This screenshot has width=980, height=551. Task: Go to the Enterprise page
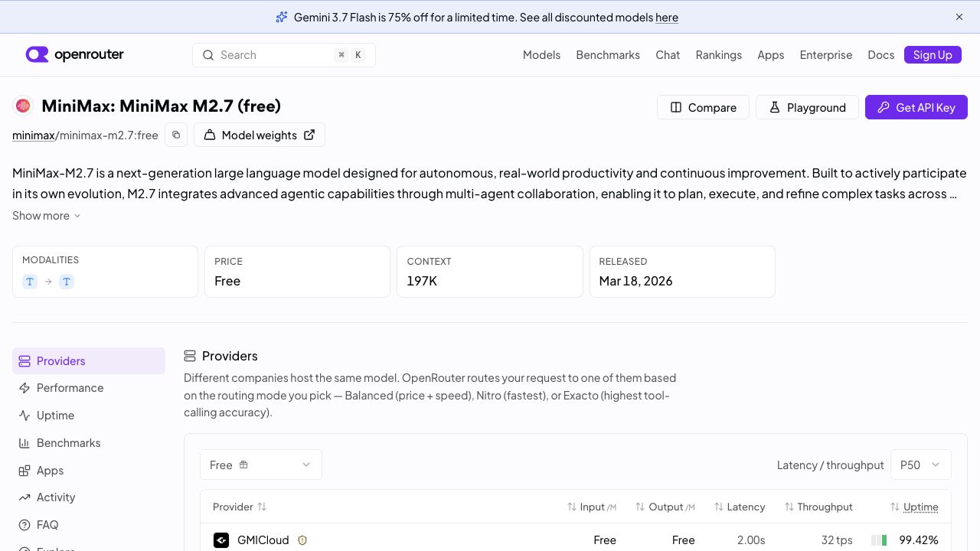pos(826,55)
